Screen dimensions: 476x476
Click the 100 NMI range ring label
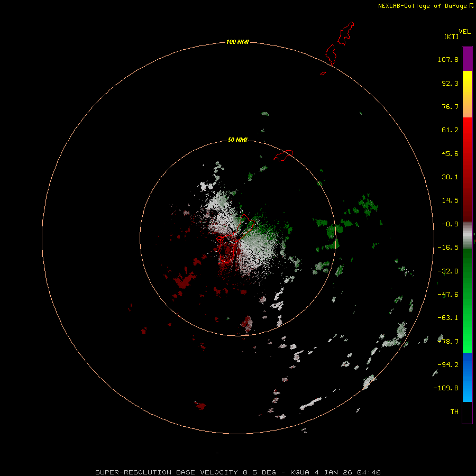237,42
